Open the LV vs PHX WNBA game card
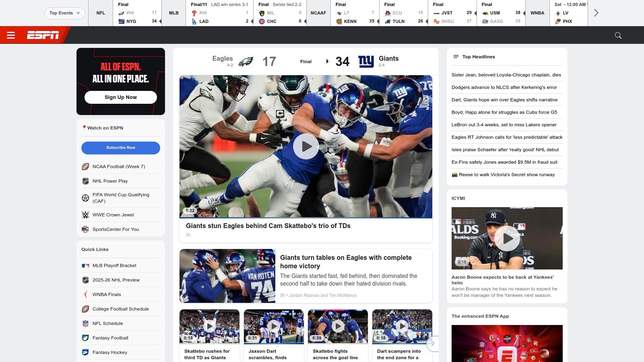This screenshot has width=644, height=362. (569, 13)
